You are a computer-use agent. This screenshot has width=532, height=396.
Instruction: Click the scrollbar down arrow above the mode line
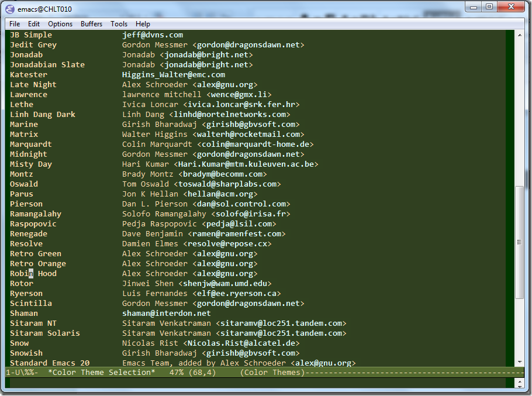coord(520,362)
